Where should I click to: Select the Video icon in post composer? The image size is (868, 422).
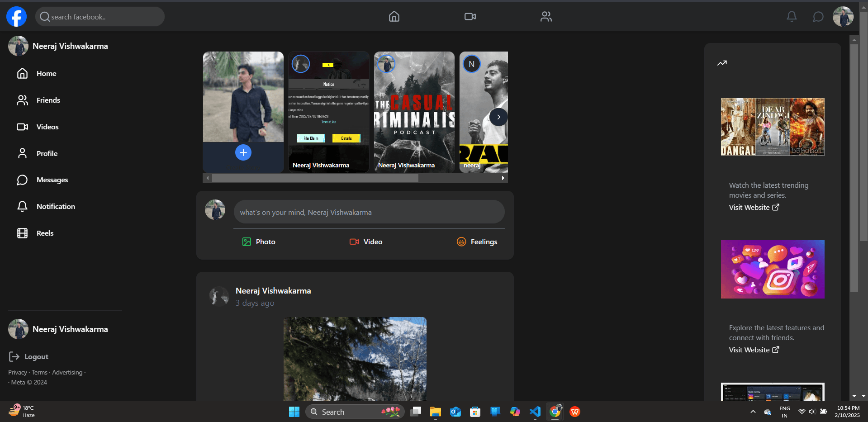tap(354, 242)
